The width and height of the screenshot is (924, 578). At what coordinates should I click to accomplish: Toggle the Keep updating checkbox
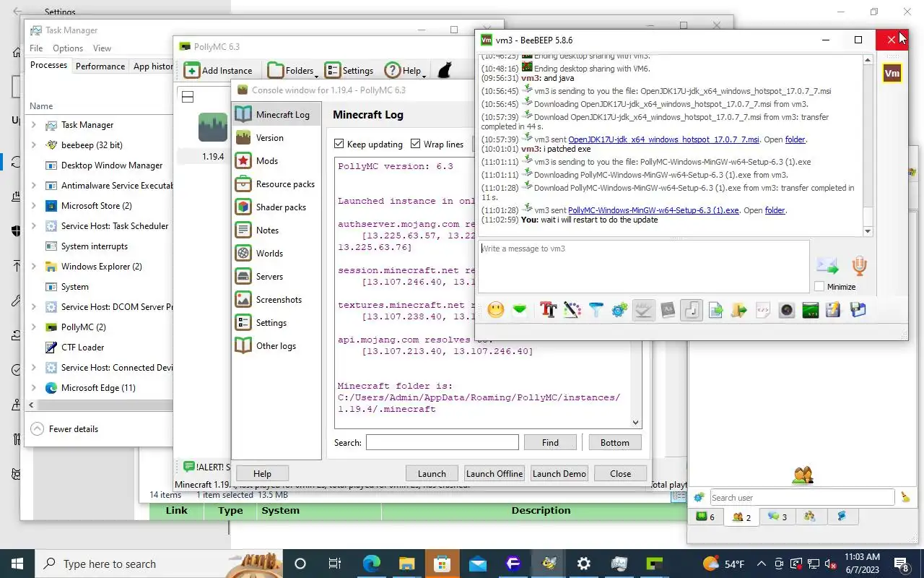pos(339,144)
